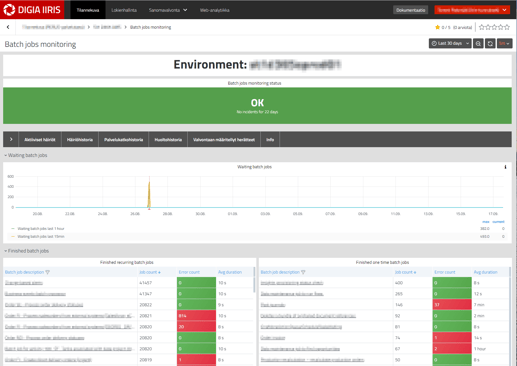
Task: Switch to the Häiriöhistoria tab
Action: [x=80, y=140]
